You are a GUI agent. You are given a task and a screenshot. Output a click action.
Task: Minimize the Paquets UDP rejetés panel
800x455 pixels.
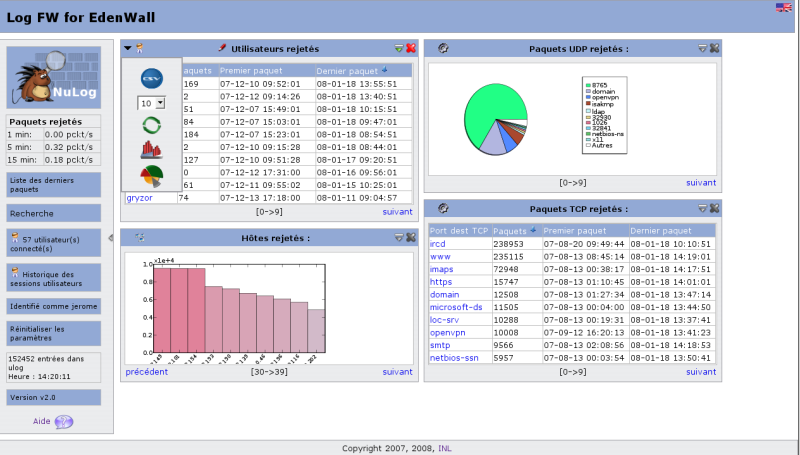[x=703, y=48]
